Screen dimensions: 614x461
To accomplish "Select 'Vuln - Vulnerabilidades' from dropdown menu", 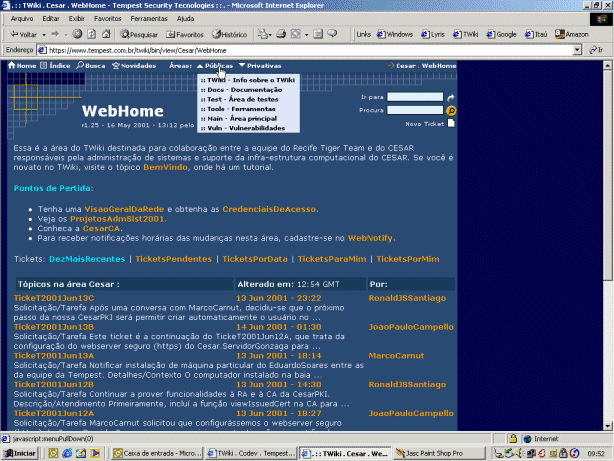I will [x=241, y=128].
